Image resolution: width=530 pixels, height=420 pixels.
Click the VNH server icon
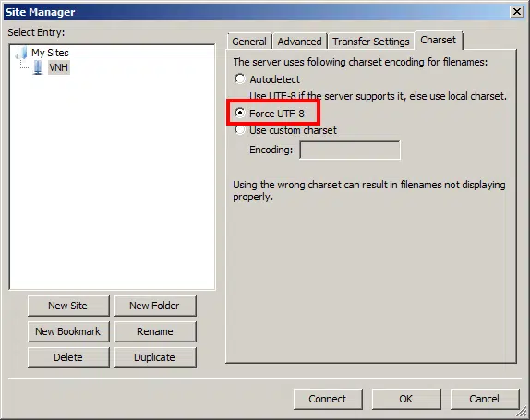click(x=38, y=67)
